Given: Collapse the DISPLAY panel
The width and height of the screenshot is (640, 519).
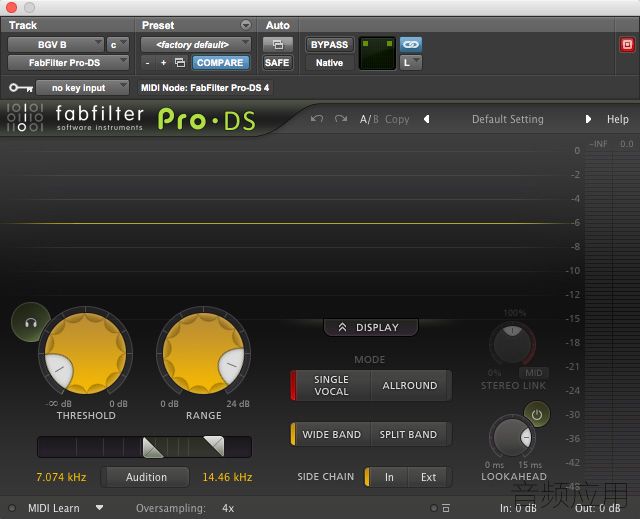Looking at the screenshot, I should (370, 327).
